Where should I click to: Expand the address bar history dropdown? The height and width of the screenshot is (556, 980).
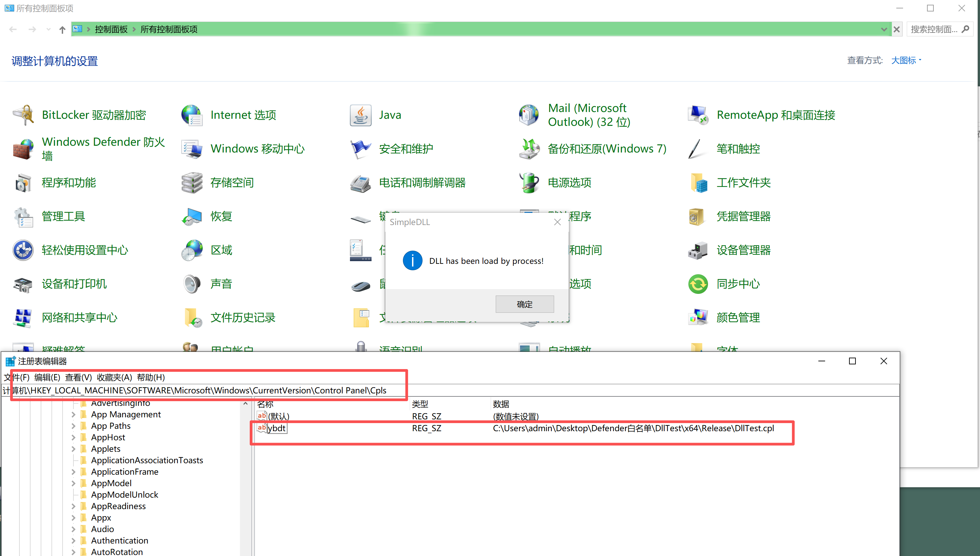point(884,29)
